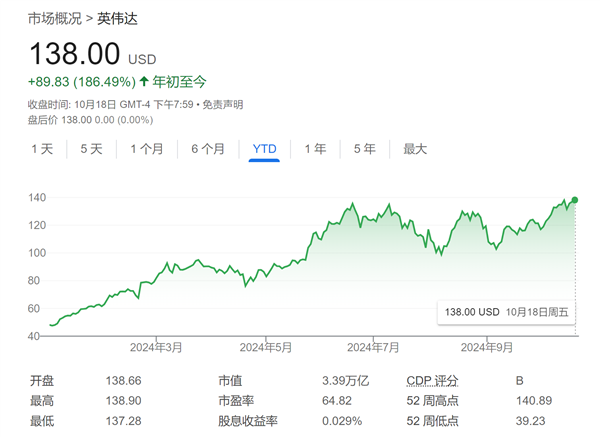Viewport: 600px width, 437px height.
Task: Switch to the 1天 time range tab
Action: 42,149
